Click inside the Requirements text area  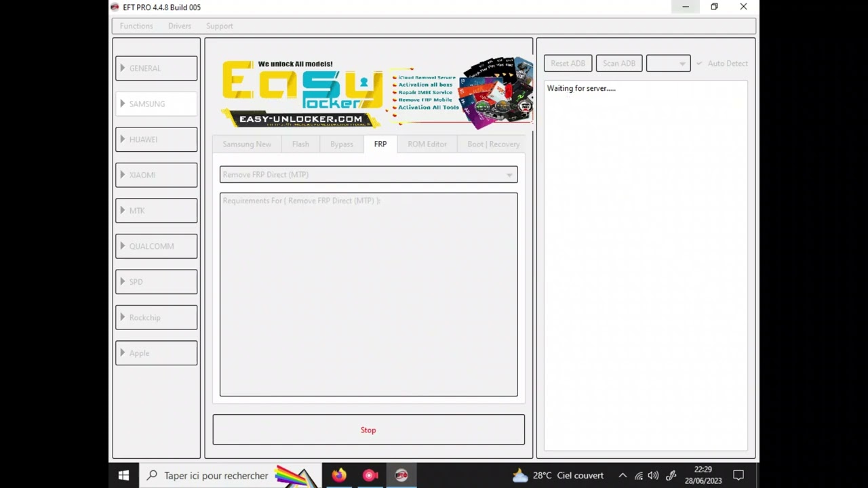pos(368,295)
